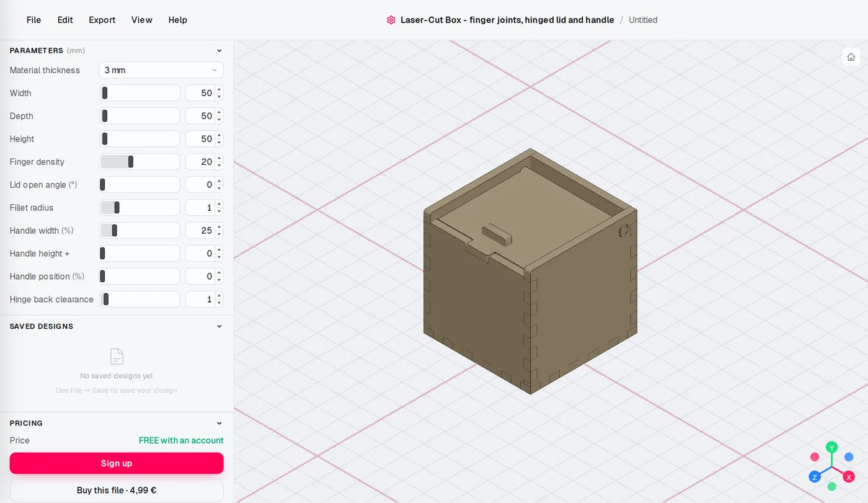Open the View menu
The height and width of the screenshot is (503, 868).
142,20
